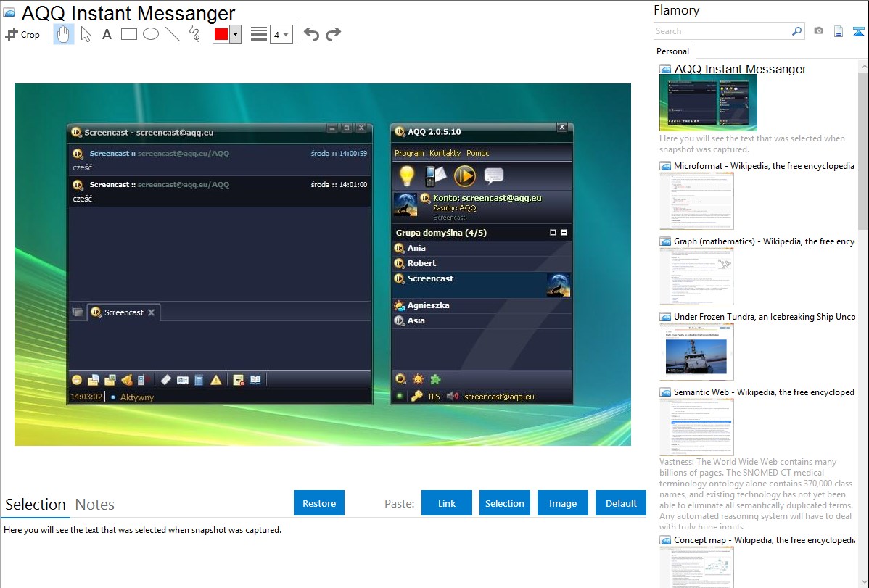
Task: Click the orange play button icon
Action: pos(464,176)
